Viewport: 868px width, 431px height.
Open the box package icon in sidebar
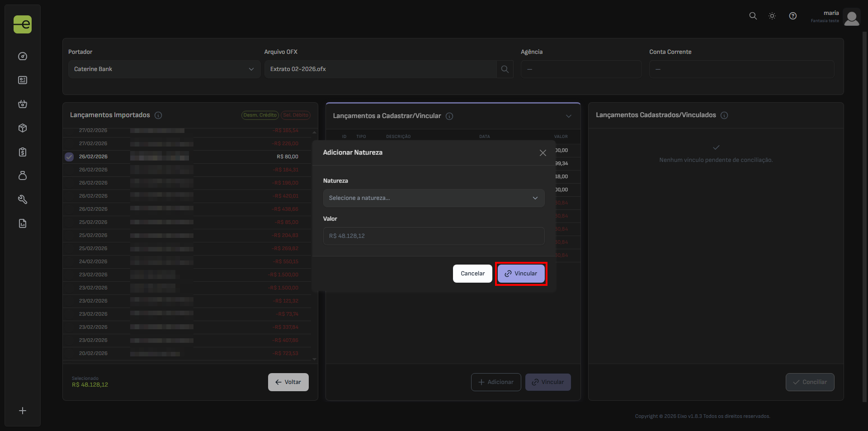point(23,128)
